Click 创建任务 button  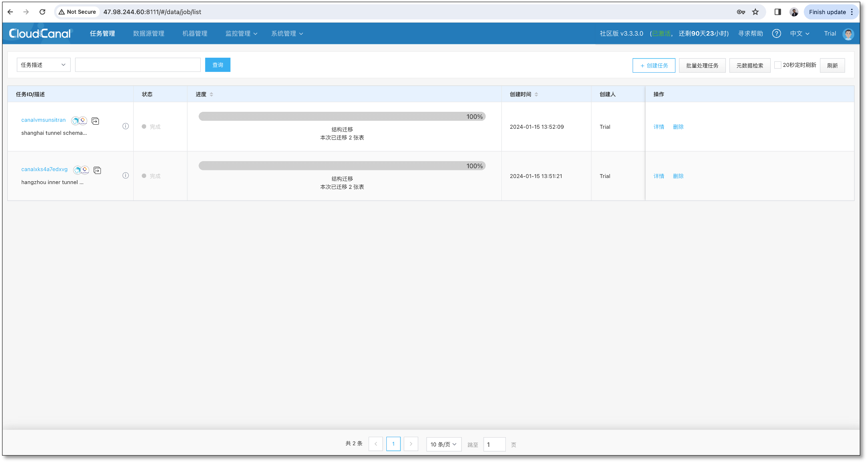[654, 65]
